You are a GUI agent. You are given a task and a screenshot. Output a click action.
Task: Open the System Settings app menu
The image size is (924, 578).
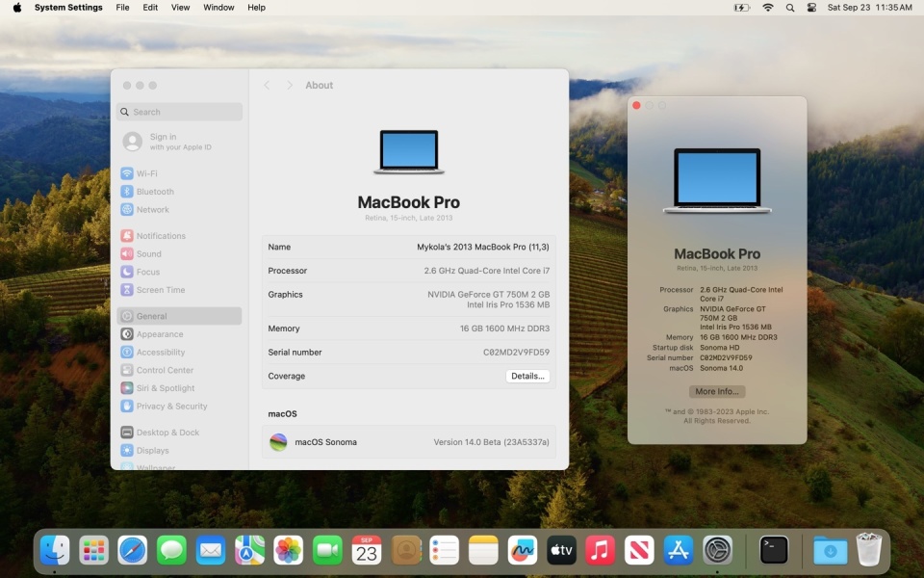[x=68, y=8]
